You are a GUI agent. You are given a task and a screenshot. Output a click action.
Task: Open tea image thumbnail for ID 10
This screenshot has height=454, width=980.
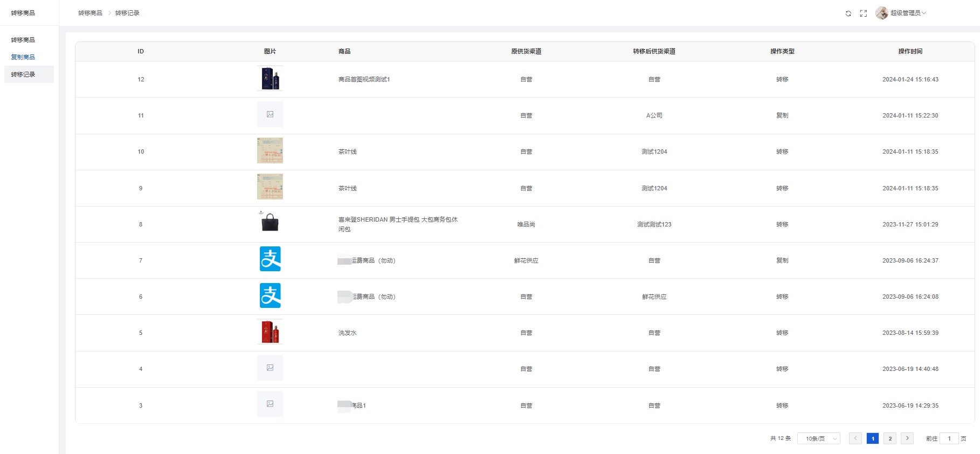tap(270, 151)
